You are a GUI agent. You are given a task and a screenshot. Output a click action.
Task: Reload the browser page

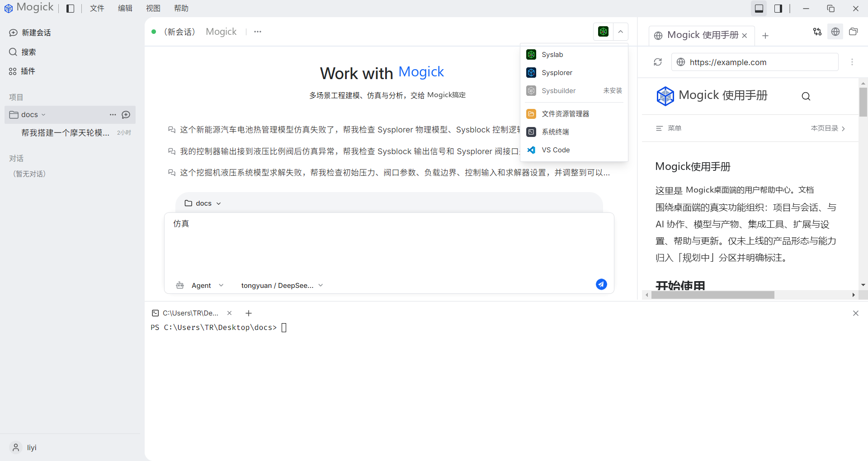click(658, 62)
